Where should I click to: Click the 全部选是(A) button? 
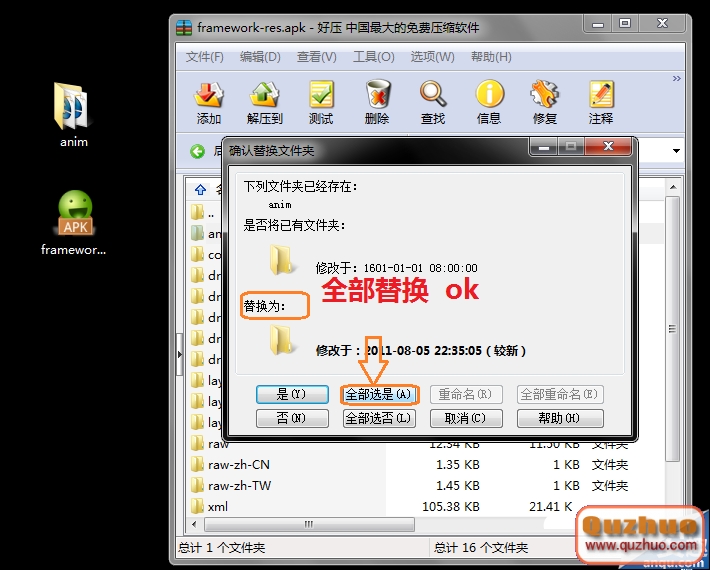click(379, 394)
